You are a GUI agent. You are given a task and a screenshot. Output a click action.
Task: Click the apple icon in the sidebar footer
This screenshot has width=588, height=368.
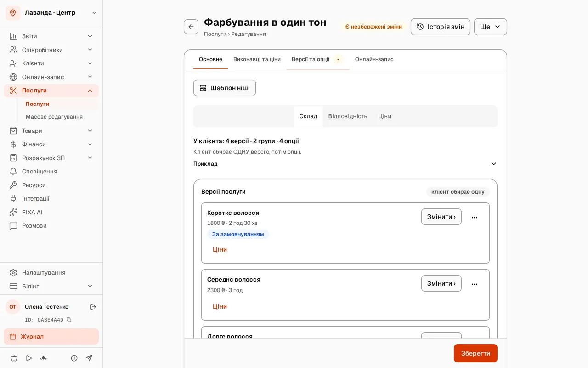tap(14, 358)
